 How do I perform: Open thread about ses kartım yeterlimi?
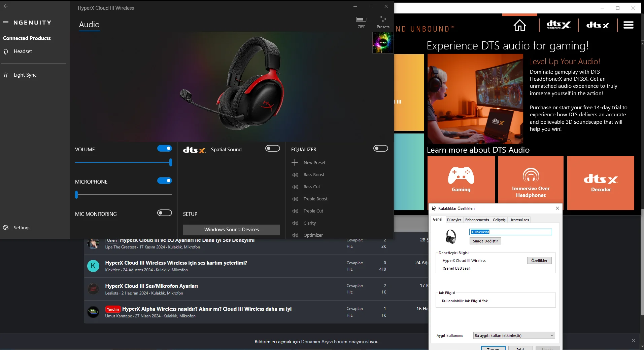click(176, 263)
